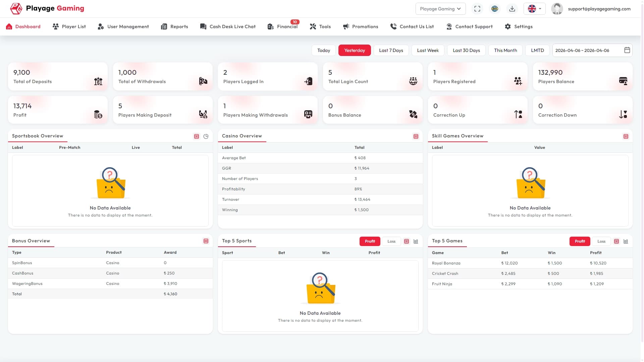Open the UK flag language dropdown
This screenshot has height=362, width=644.
click(x=534, y=9)
